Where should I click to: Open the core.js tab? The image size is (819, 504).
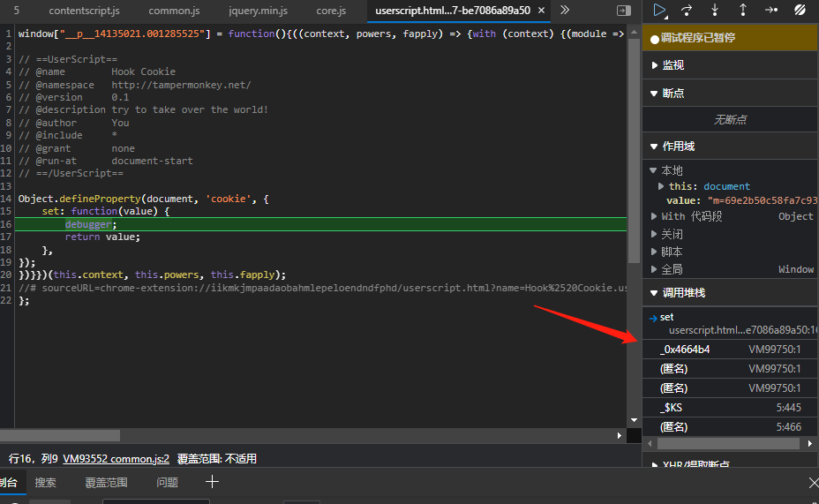coord(331,11)
